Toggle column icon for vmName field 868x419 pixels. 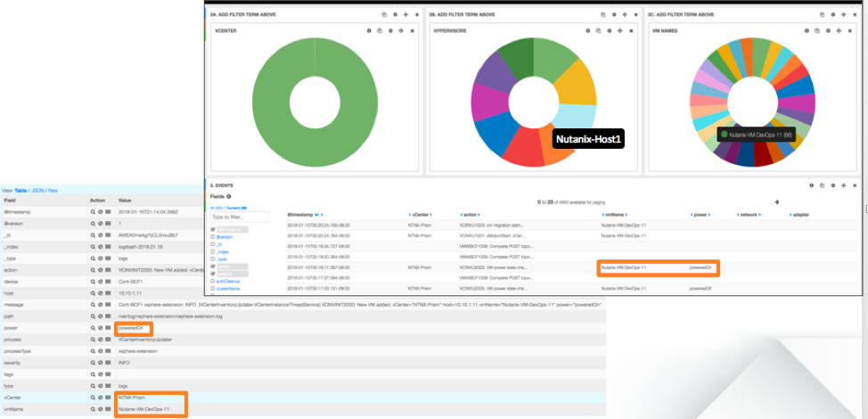(x=108, y=409)
